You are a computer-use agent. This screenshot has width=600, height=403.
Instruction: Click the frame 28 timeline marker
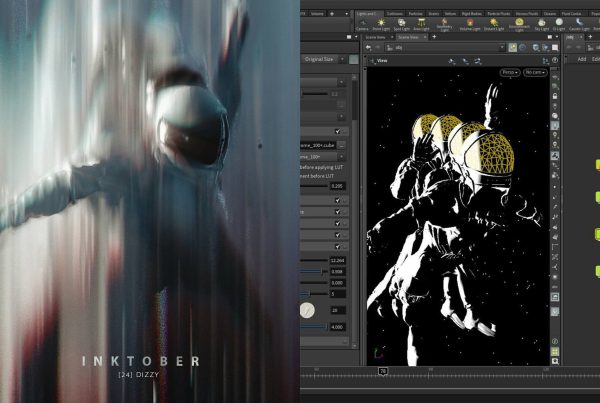383,370
